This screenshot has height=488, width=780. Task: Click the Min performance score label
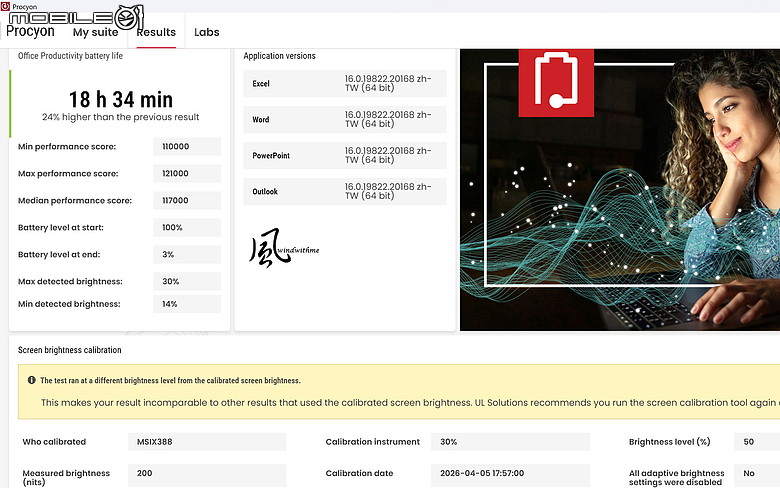tap(67, 147)
